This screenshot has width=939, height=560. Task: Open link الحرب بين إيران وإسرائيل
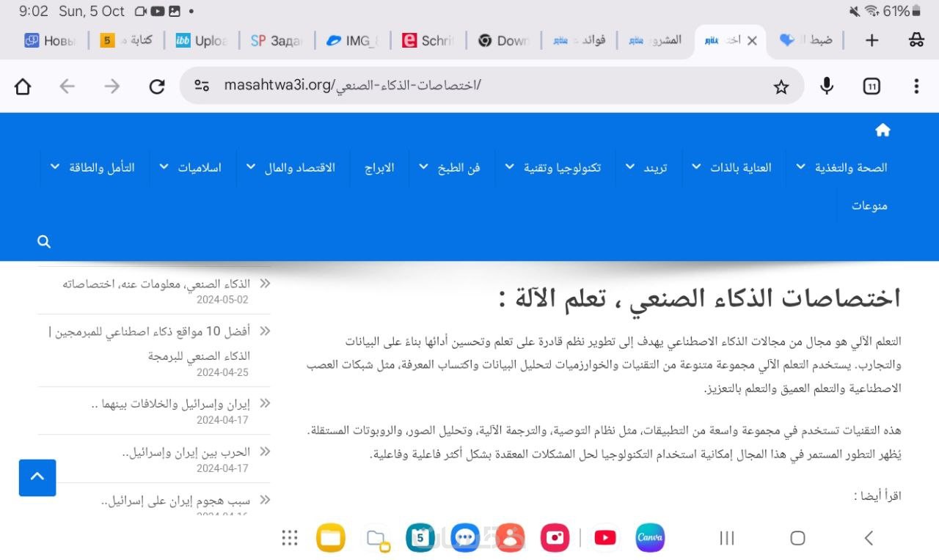click(186, 452)
